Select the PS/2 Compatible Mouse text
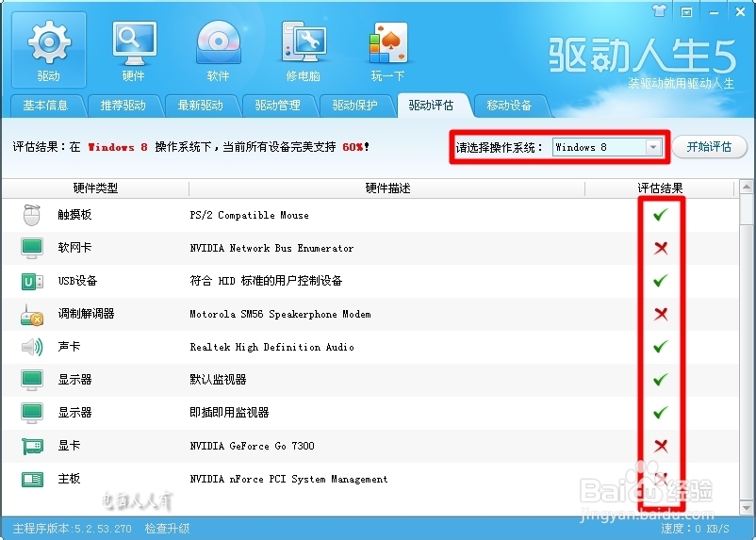Screen dimensions: 756x540 click(249, 215)
